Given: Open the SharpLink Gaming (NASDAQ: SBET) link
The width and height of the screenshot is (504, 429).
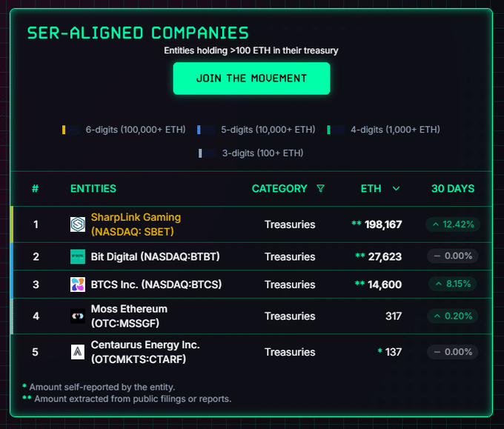Looking at the screenshot, I should pos(136,225).
